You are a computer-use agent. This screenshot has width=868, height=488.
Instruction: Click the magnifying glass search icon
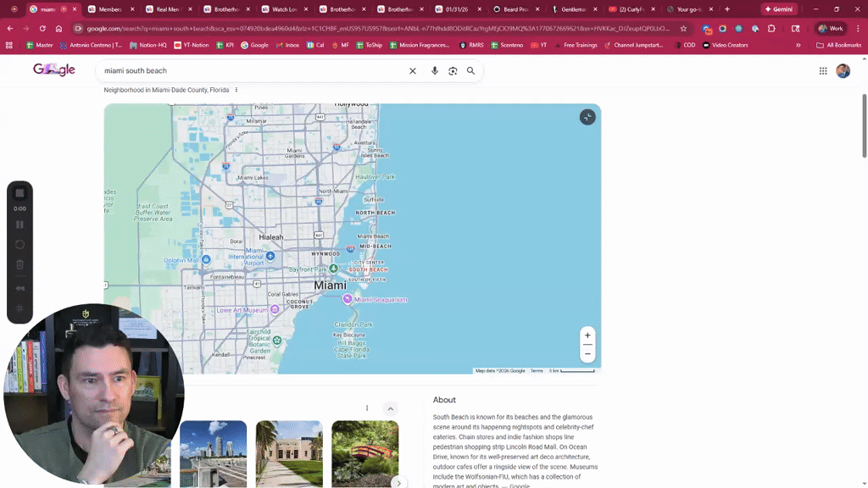(x=470, y=71)
